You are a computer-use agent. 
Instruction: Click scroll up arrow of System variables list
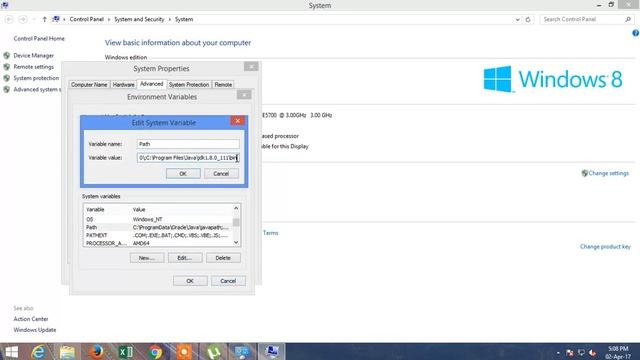[236, 208]
